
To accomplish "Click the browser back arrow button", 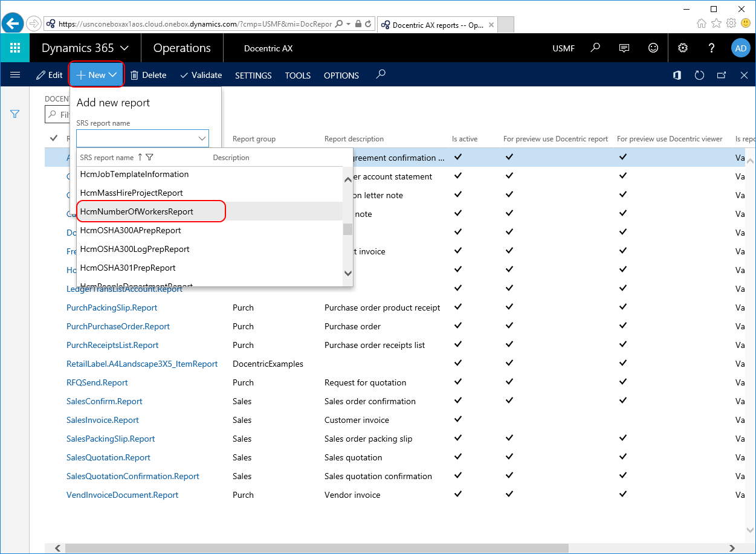I will pos(12,24).
